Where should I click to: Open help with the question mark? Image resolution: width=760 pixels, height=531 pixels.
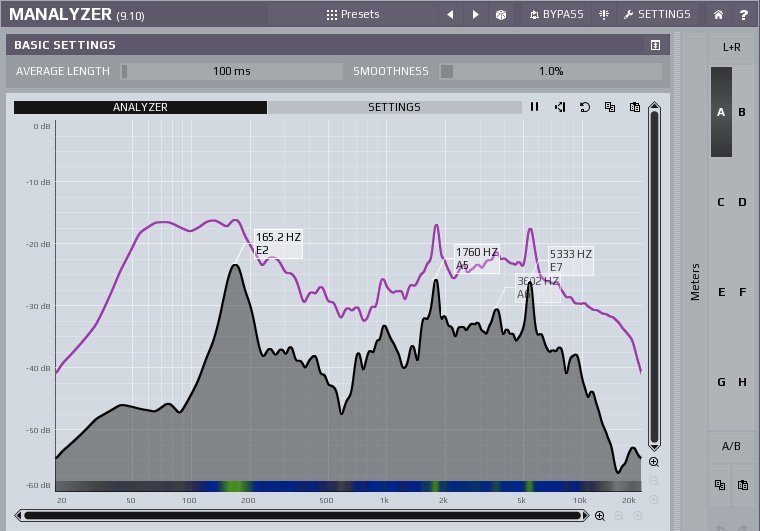(x=743, y=15)
